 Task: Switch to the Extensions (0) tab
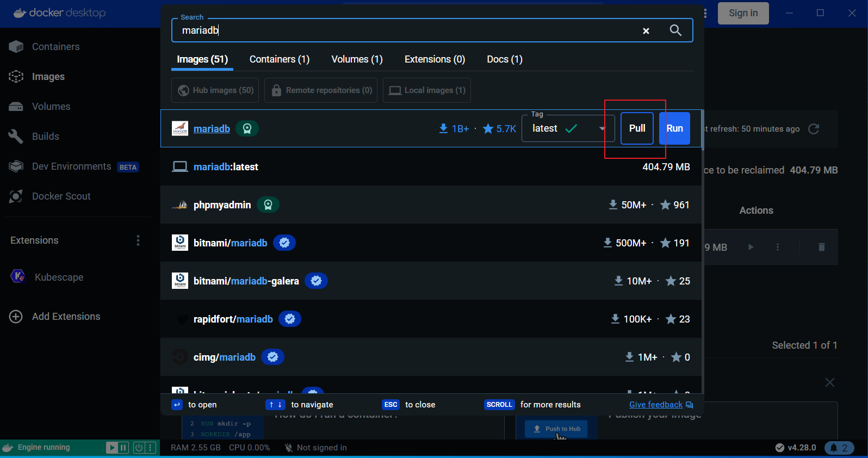pyautogui.click(x=435, y=59)
